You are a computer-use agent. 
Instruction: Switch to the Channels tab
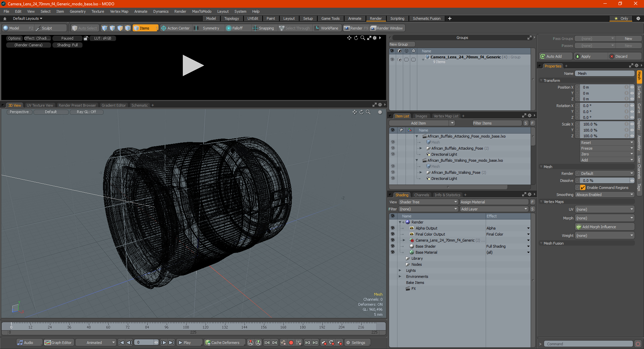421,195
